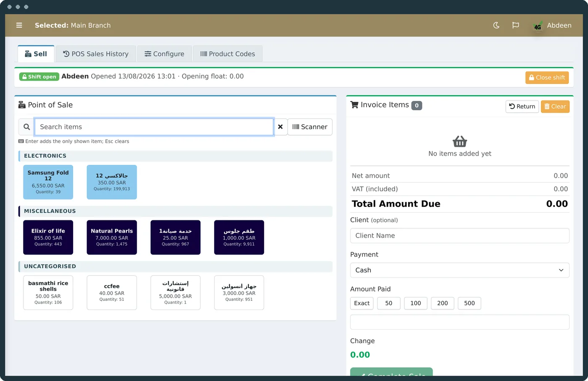Click the Electronics category header
This screenshot has width=588, height=381.
176,156
